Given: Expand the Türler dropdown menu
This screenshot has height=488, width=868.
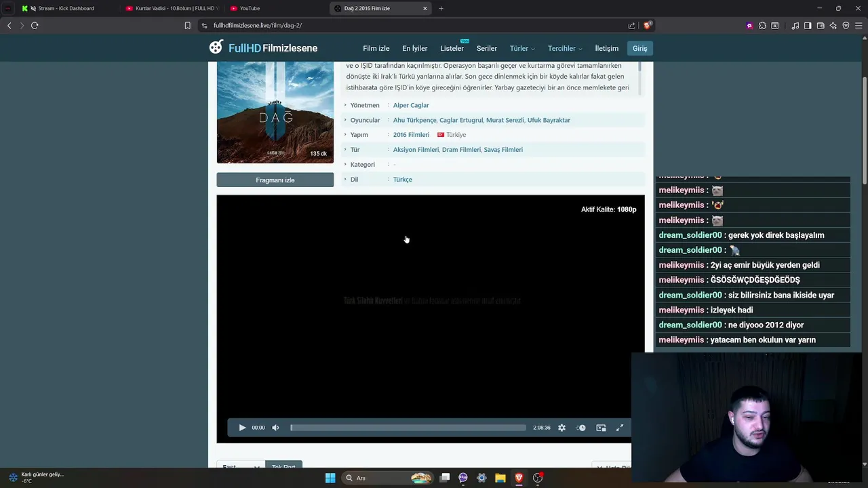Looking at the screenshot, I should (x=522, y=48).
